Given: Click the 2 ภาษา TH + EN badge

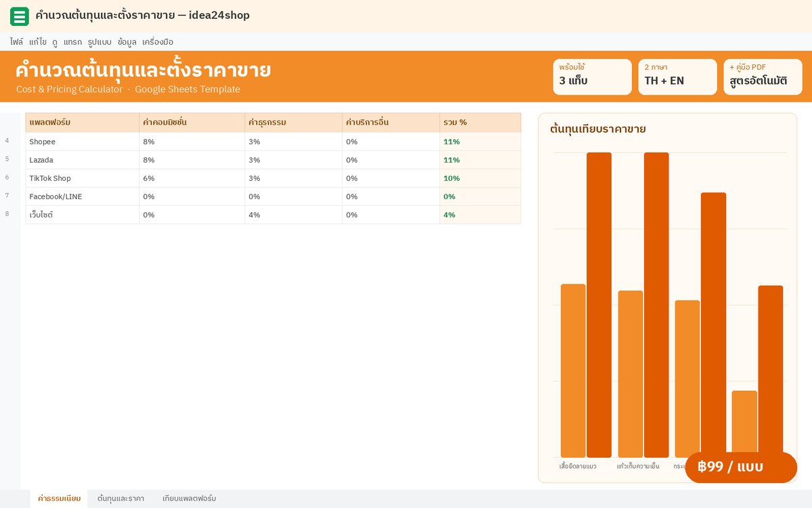Looking at the screenshot, I should (677, 77).
